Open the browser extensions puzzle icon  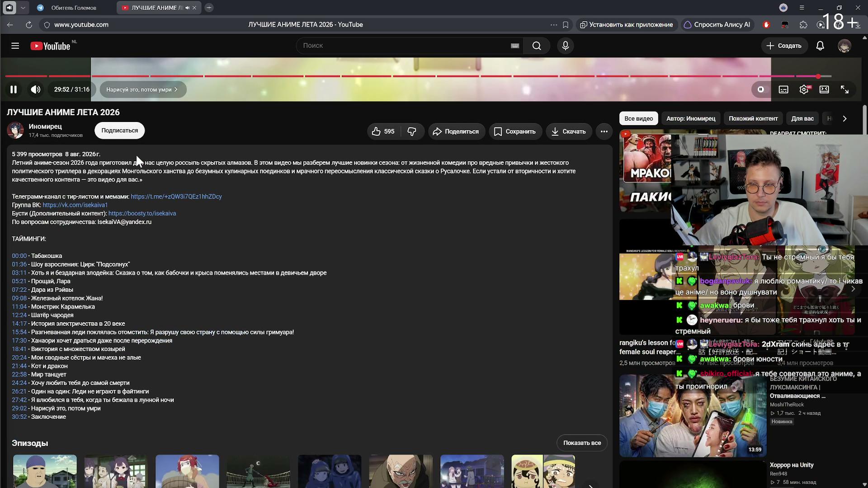(x=803, y=25)
